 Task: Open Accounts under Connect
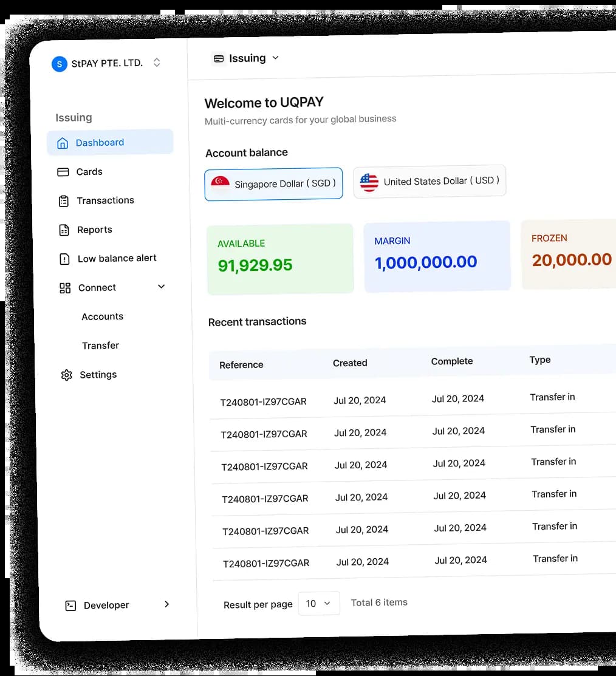click(103, 316)
